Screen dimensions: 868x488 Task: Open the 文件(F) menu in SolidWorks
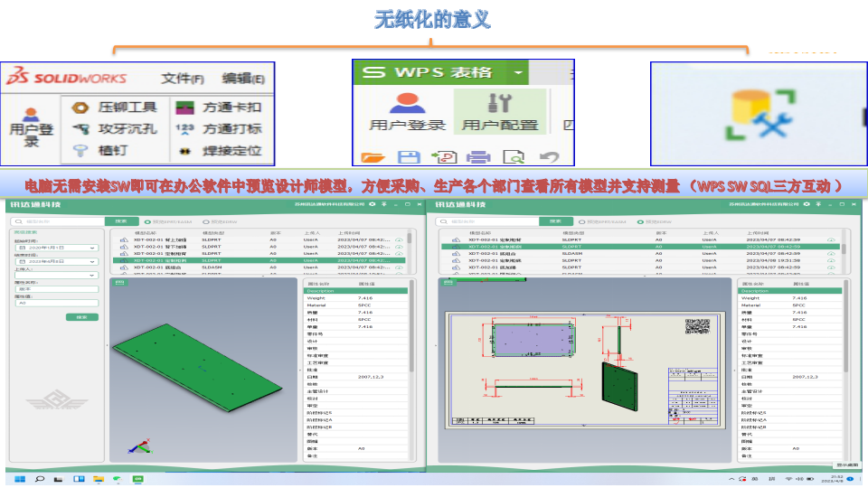(x=182, y=79)
